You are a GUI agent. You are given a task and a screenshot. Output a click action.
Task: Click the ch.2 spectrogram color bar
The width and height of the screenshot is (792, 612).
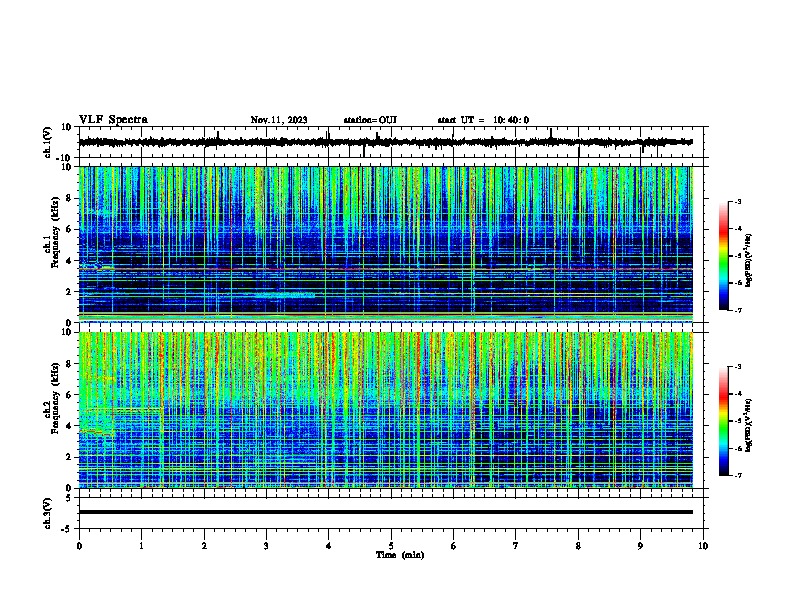(x=724, y=421)
